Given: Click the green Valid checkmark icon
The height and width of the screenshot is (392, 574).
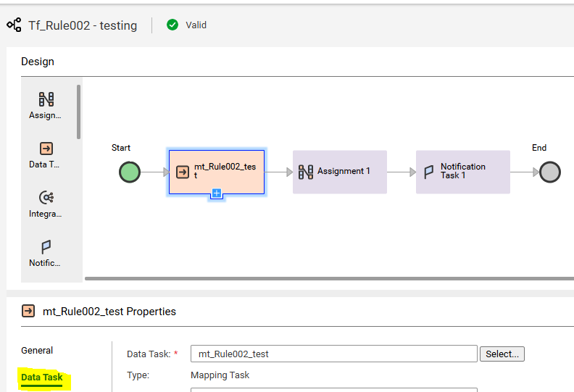Looking at the screenshot, I should pos(172,25).
